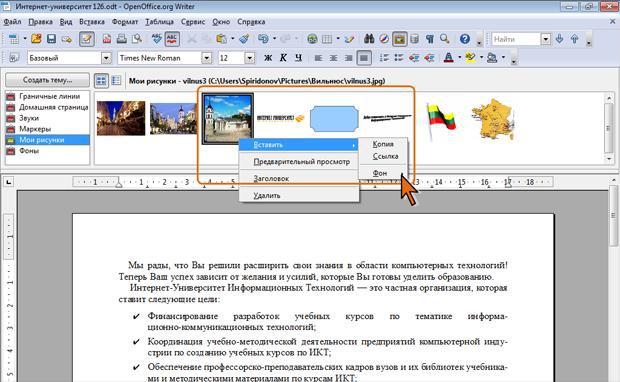The height and width of the screenshot is (382, 620).
Task: Show Draw Functions pencil icon
Action: [x=349, y=39]
